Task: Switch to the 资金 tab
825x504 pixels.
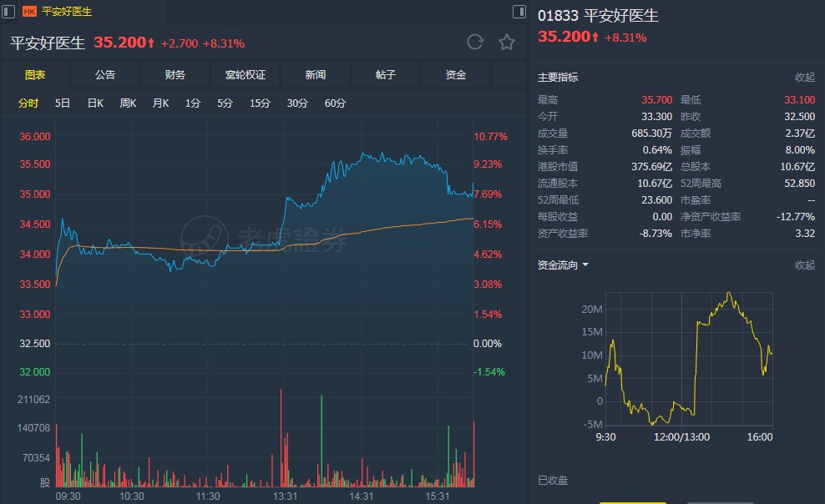Action: click(x=456, y=74)
